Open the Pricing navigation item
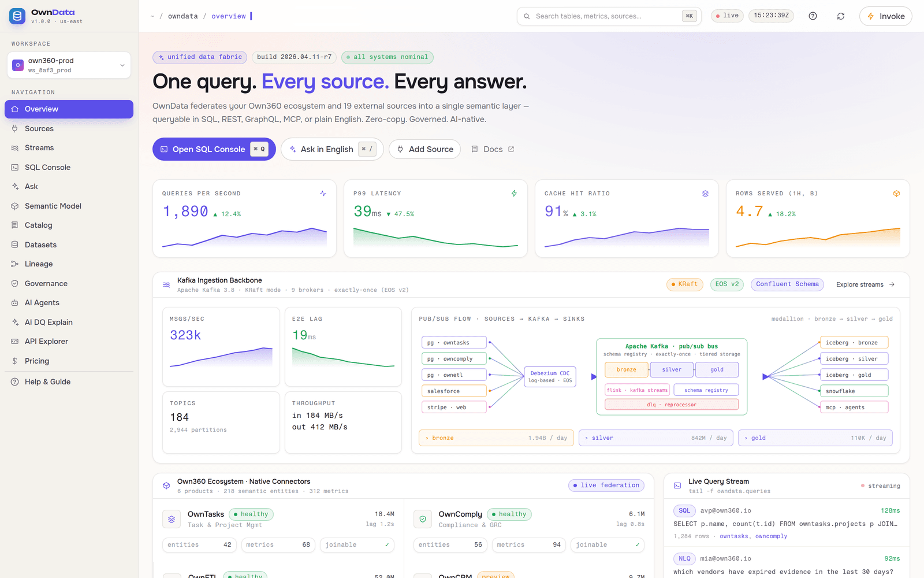The height and width of the screenshot is (578, 924). 69,361
